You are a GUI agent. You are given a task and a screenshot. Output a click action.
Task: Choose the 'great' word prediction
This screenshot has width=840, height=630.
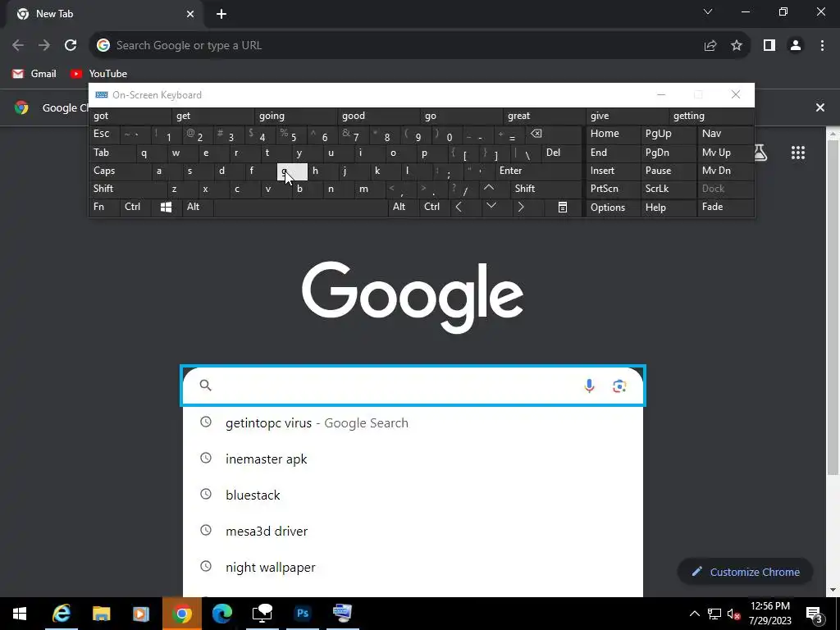[x=545, y=116]
